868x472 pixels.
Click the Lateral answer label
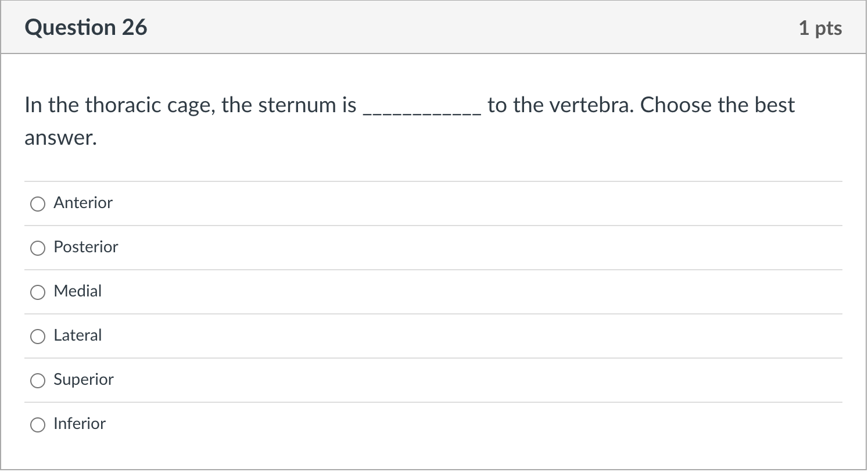click(x=77, y=335)
